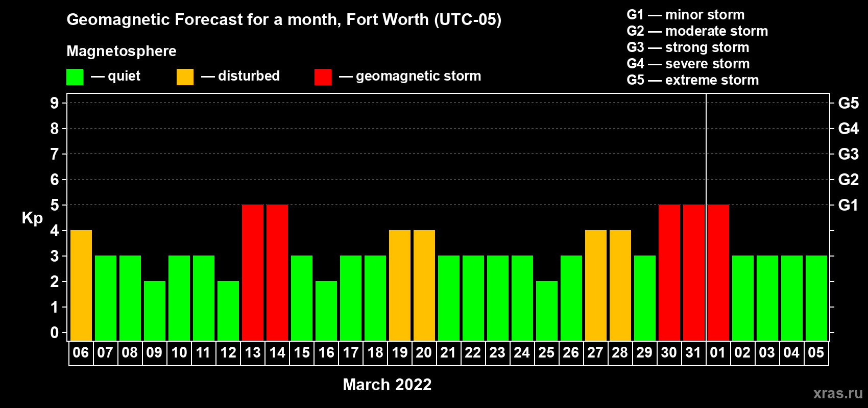Click the xras.ru watermark link

click(838, 393)
